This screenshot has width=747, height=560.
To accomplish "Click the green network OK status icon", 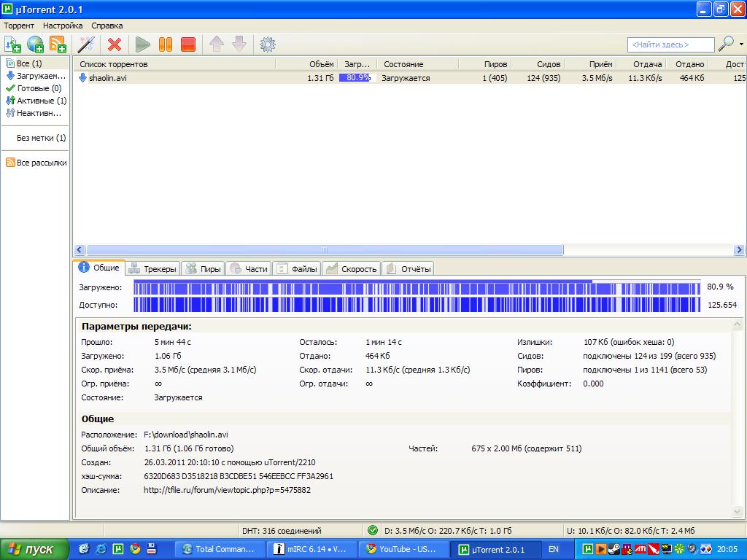I will point(373,530).
